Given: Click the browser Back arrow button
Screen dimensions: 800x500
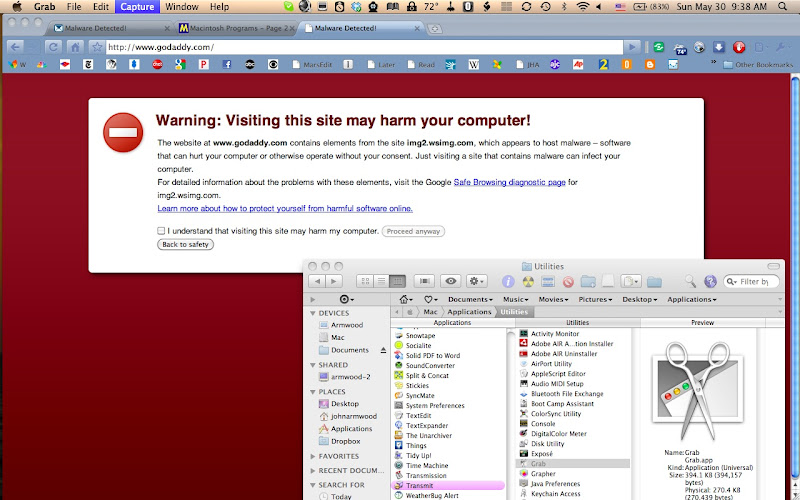Looking at the screenshot, I should tap(15, 47).
